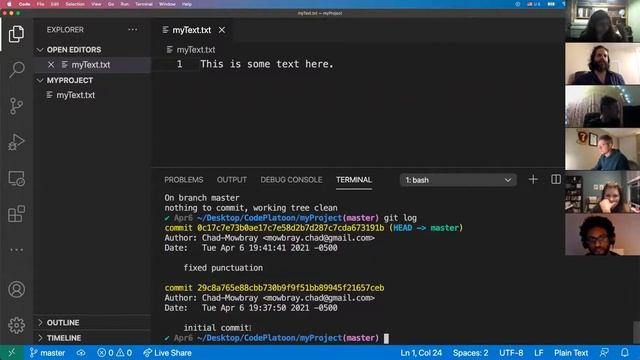The image size is (640, 360).
Task: Select the myText.txt editor tab
Action: tap(191, 30)
